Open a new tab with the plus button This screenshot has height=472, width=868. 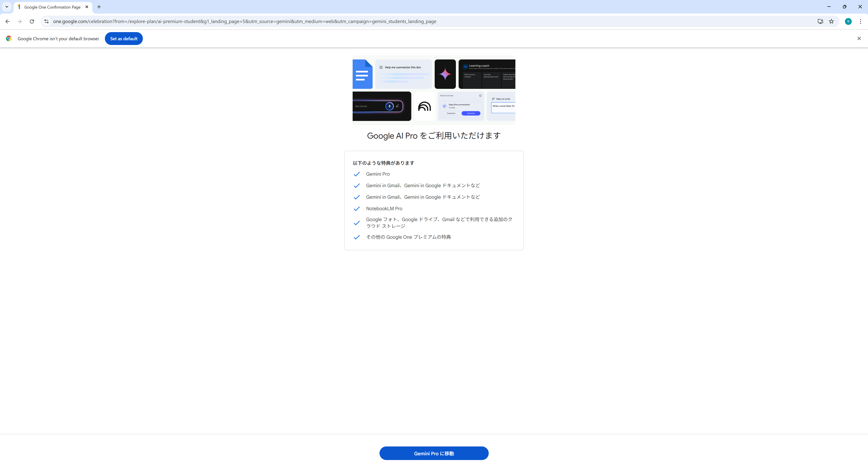click(x=99, y=7)
